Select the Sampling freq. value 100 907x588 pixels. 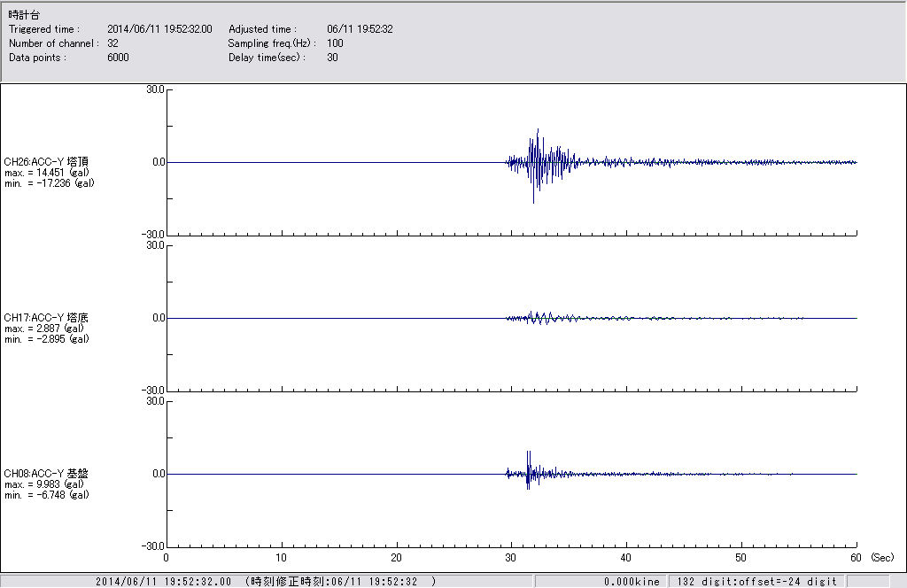click(x=335, y=43)
